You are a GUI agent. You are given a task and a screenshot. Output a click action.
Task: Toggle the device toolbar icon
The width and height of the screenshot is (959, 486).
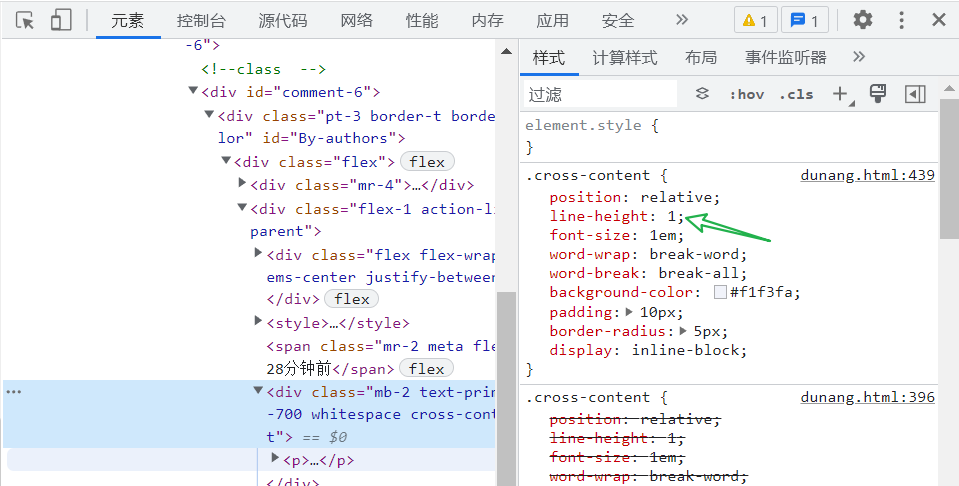(x=61, y=20)
